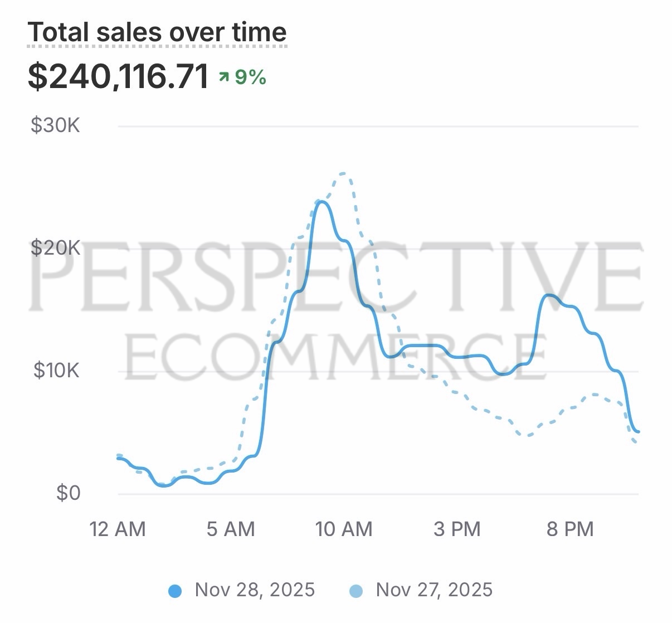Click the 12 AM axis label
672x623 pixels.
point(118,529)
